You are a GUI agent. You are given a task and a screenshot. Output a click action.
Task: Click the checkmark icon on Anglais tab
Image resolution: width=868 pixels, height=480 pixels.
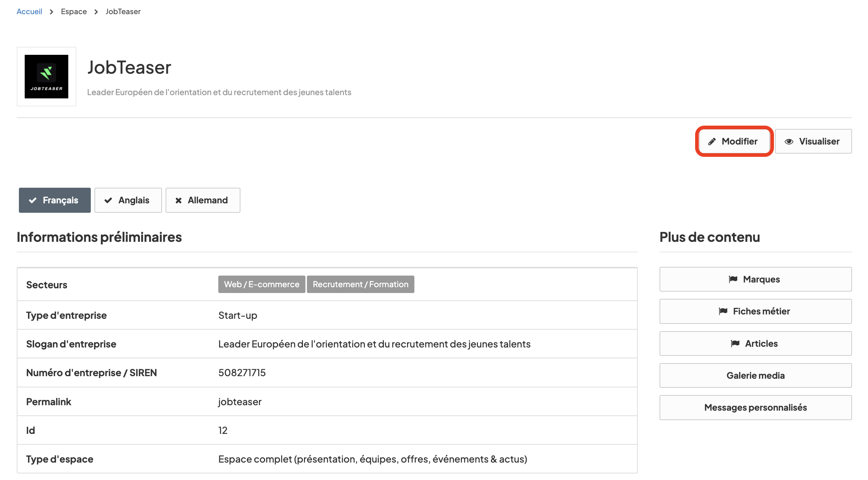pos(108,200)
